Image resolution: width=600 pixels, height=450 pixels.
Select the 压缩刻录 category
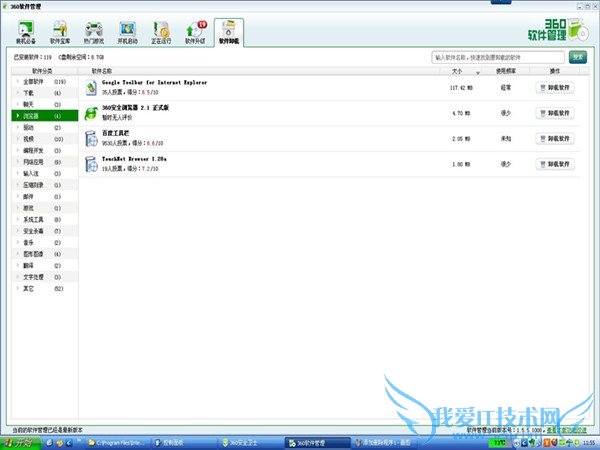pyautogui.click(x=45, y=185)
